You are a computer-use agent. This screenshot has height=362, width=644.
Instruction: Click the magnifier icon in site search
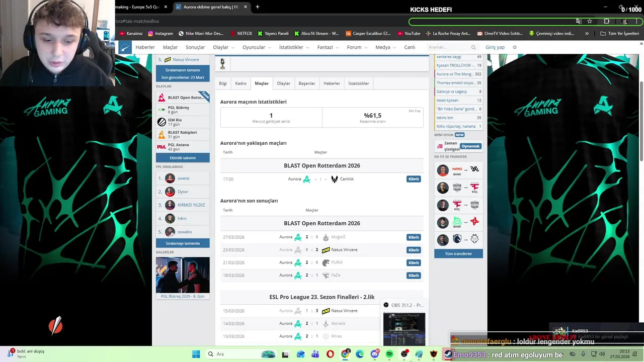(473, 47)
